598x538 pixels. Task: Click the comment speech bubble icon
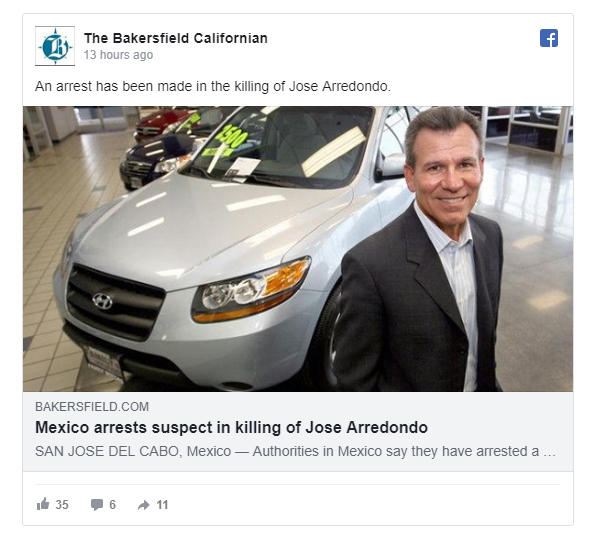pos(97,505)
